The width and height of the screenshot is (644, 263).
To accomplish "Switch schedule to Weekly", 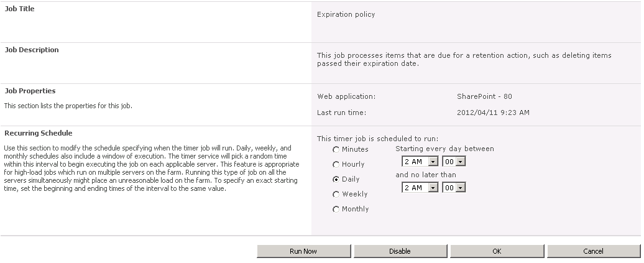I will coord(336,194).
